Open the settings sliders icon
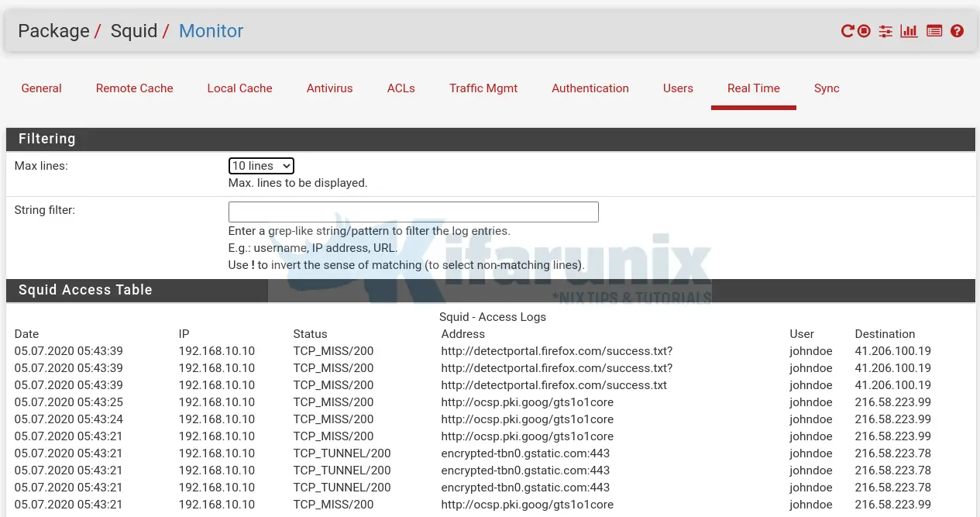 pyautogui.click(x=885, y=31)
